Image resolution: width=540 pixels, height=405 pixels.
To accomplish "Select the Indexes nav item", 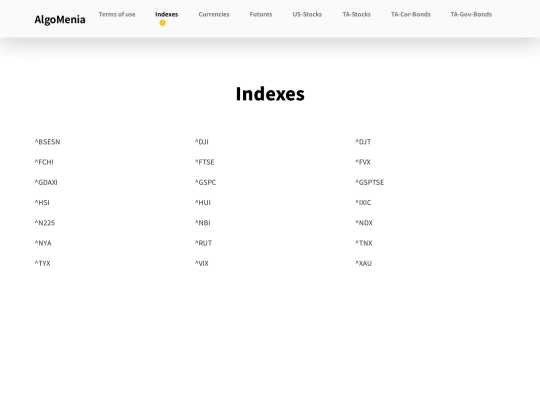I will [167, 14].
